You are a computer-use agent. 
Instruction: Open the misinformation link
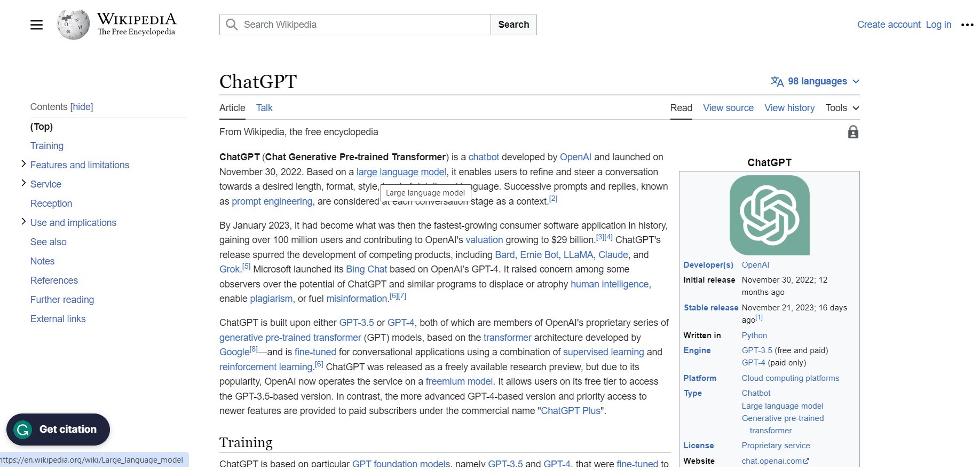pyautogui.click(x=357, y=299)
